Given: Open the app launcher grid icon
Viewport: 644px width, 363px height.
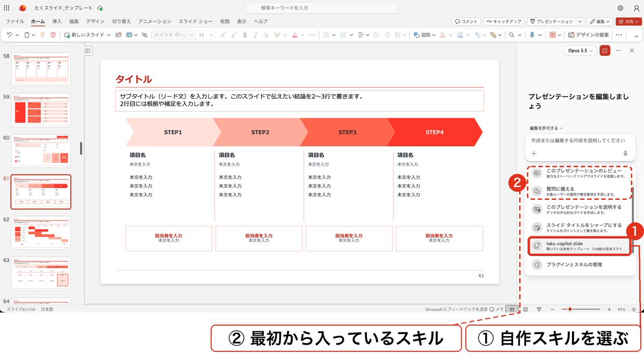Looking at the screenshot, I should [6, 8].
